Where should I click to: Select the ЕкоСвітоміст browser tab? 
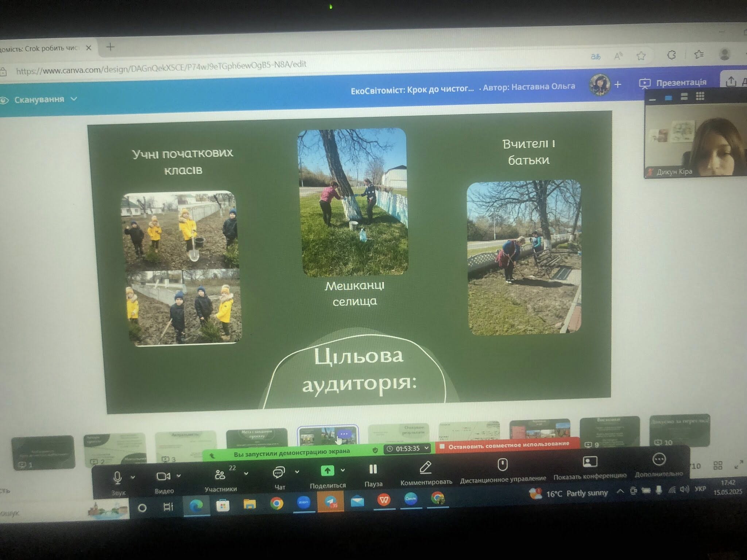pos(40,48)
